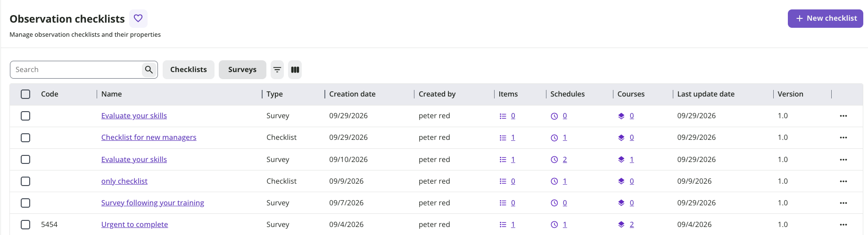Click courses count 2 in Urgent to complete row
Screen dimensions: 868x235
[632, 225]
